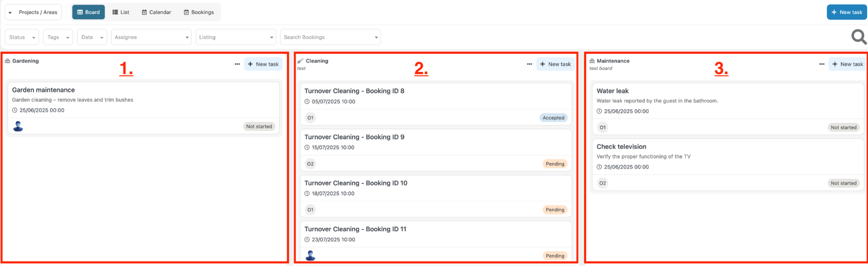Screen dimensions: 868x266
Task: Open the Bookings view tab
Action: point(199,12)
